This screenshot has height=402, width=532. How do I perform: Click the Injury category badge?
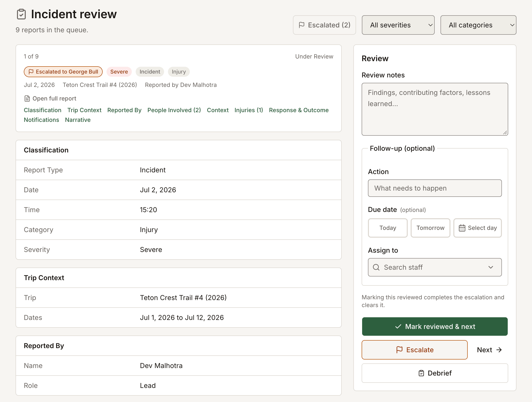[x=179, y=72]
